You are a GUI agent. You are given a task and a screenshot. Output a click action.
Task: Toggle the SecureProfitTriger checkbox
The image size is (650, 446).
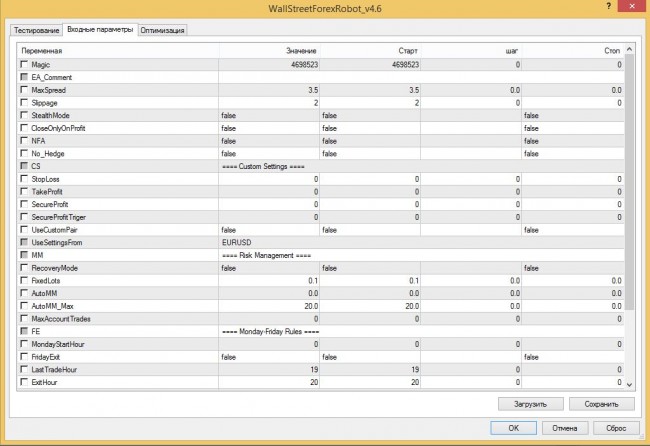pyautogui.click(x=24, y=217)
